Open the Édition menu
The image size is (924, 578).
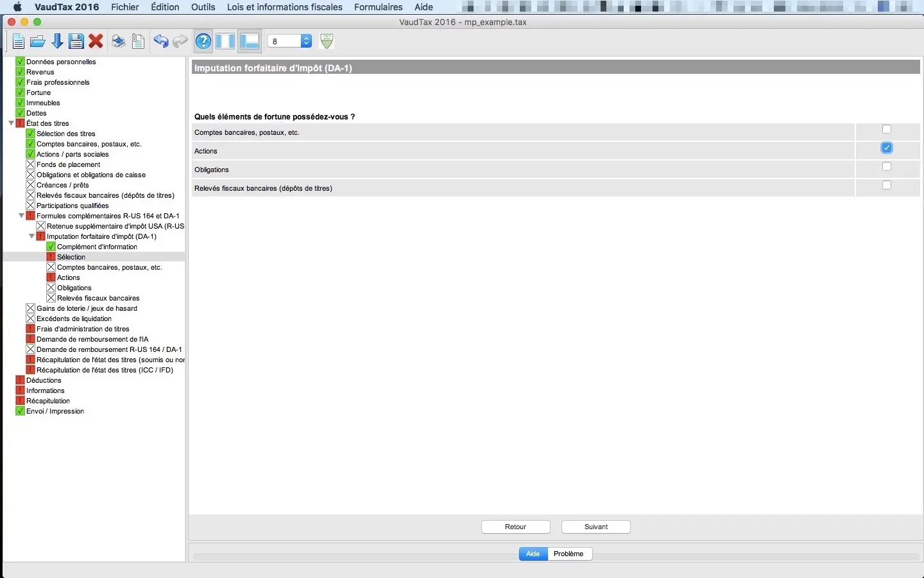[165, 7]
